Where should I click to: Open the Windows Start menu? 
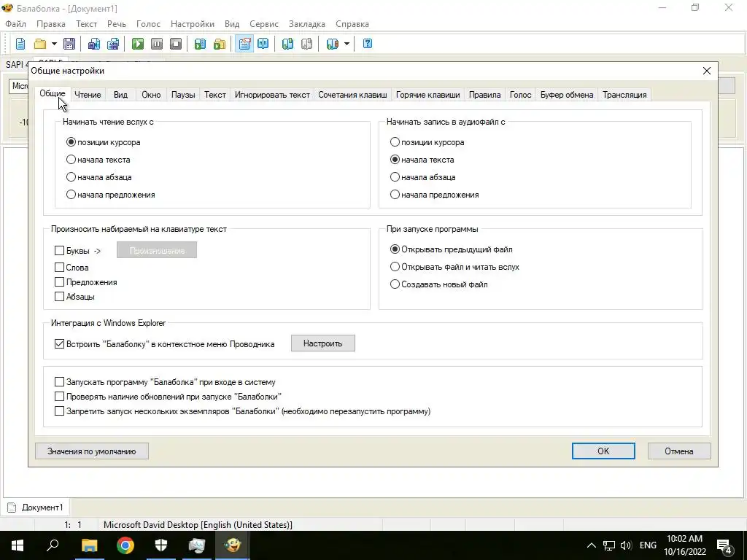pyautogui.click(x=18, y=545)
